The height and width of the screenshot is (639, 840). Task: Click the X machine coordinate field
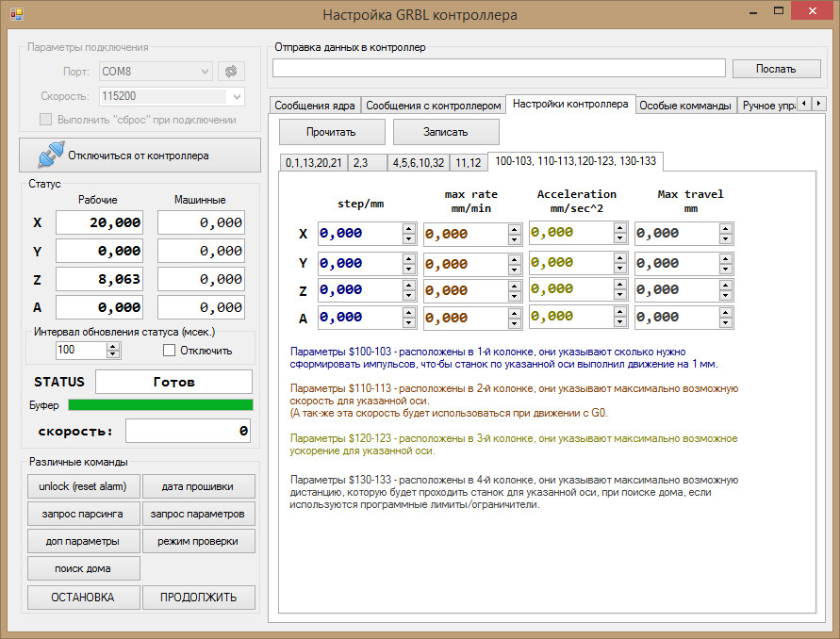(x=201, y=222)
